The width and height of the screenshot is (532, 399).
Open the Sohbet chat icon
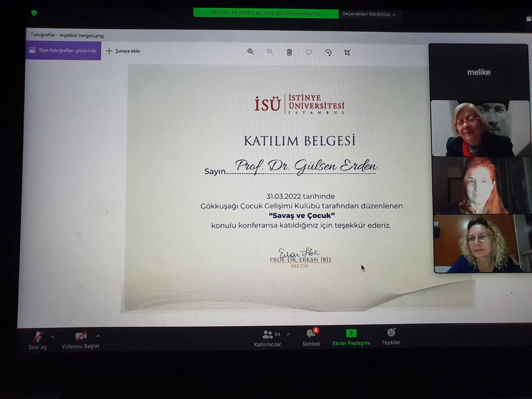[311, 333]
